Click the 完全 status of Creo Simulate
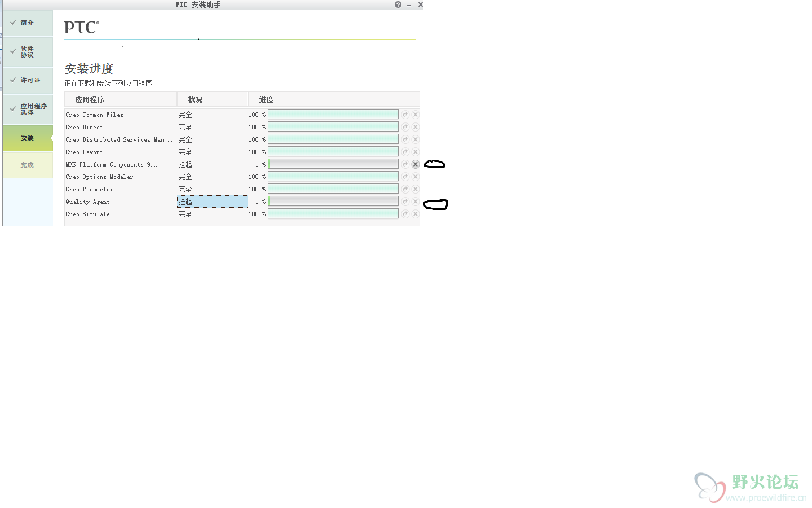This screenshot has height=508, width=812. 186,214
